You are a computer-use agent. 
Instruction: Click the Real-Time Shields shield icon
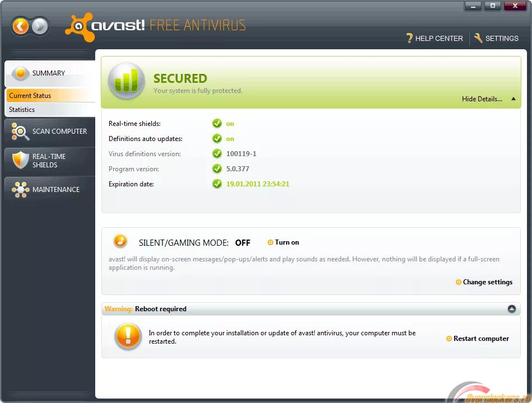pos(20,160)
